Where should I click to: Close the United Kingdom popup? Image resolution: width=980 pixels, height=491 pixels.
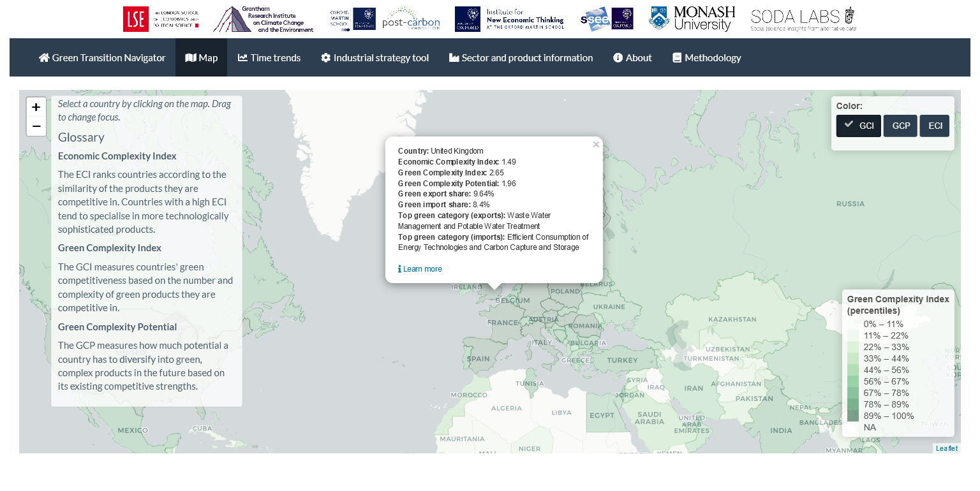[x=596, y=145]
